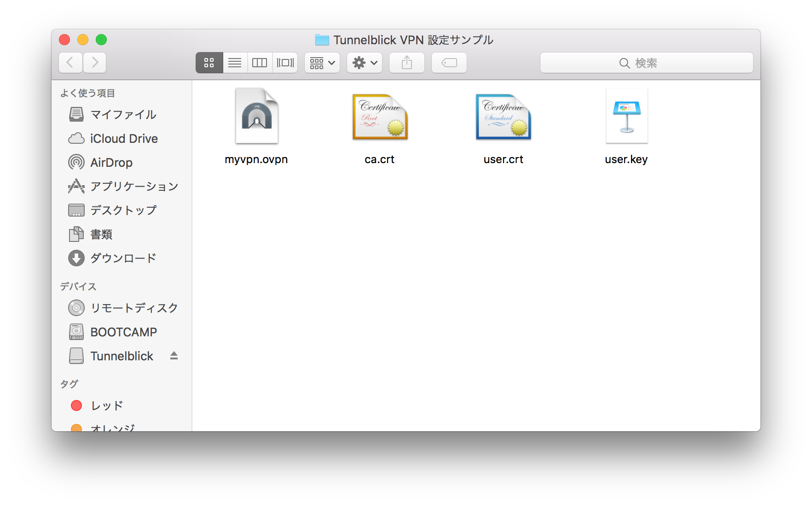The image size is (812, 505).
Task: Open iCloud Drive in the sidebar
Action: [x=122, y=138]
